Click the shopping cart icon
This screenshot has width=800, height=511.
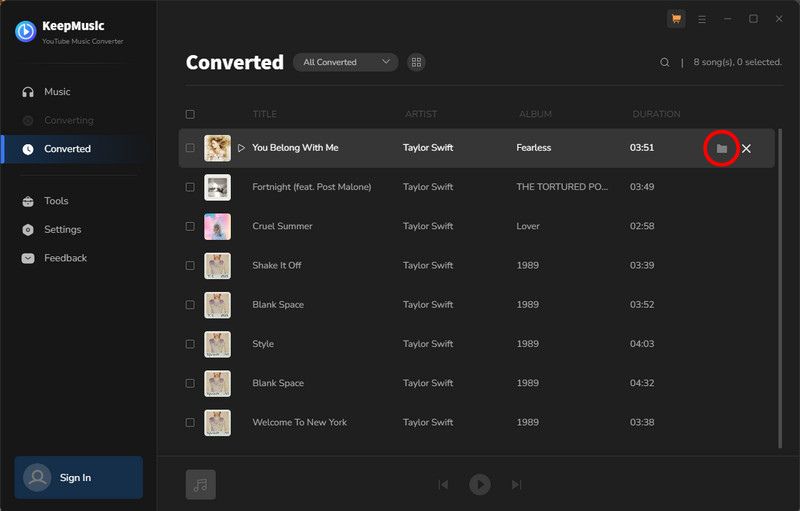pyautogui.click(x=677, y=19)
